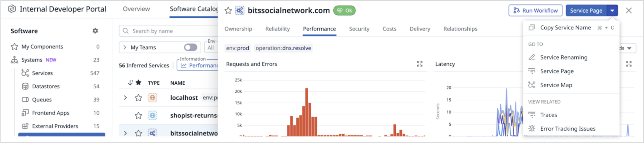The height and width of the screenshot is (143, 644).
Task: Expand the localhost row chevron
Action: [125, 98]
